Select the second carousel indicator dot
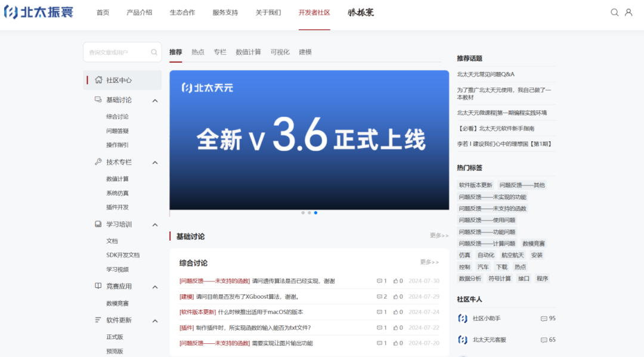This screenshot has width=644, height=357. 309,213
